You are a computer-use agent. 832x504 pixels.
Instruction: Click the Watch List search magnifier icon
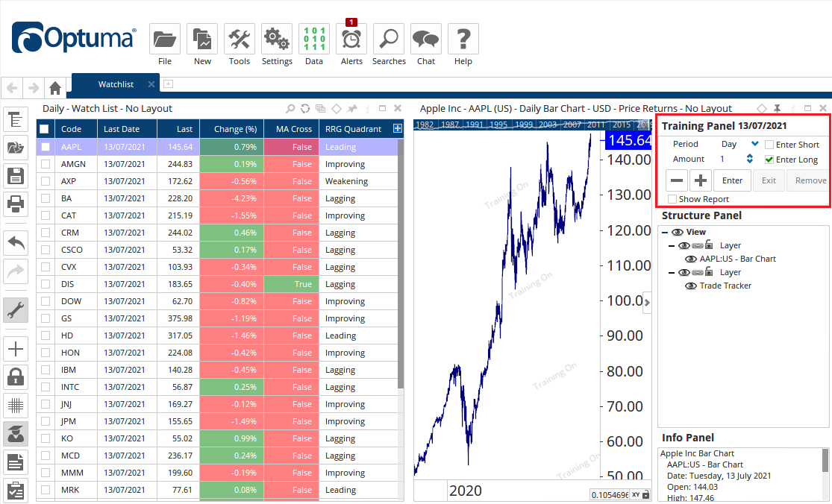point(290,109)
